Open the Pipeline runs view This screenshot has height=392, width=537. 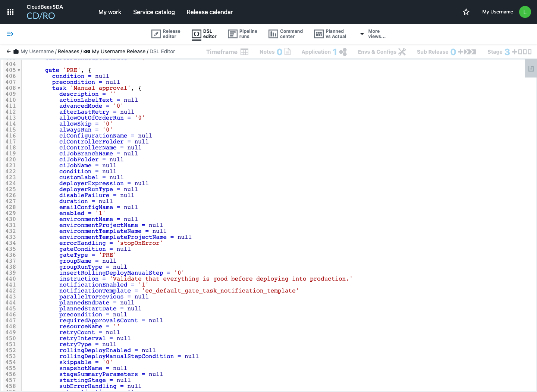tap(243, 34)
